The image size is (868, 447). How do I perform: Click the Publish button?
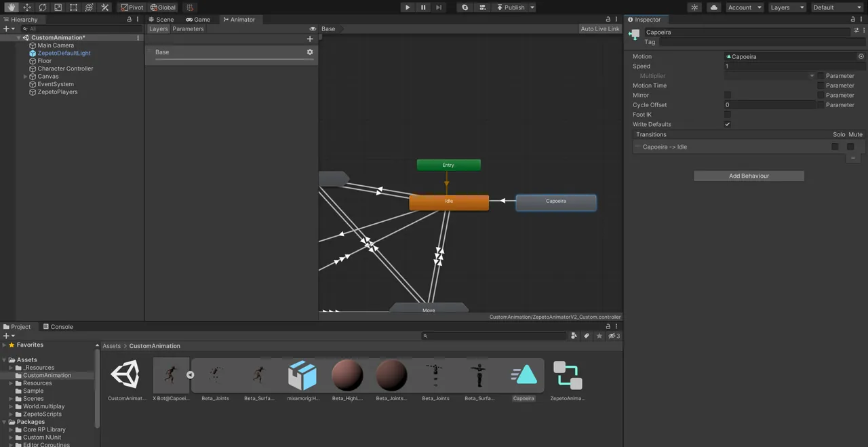(x=513, y=7)
